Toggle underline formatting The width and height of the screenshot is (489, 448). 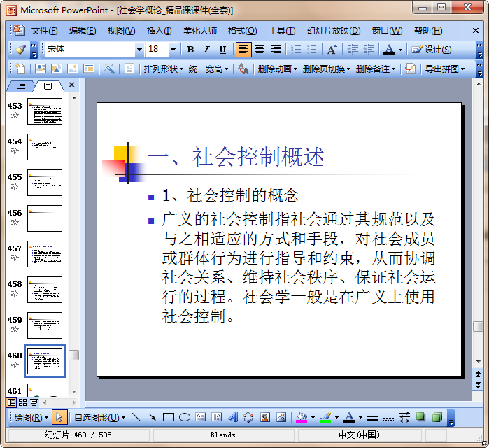pyautogui.click(x=222, y=50)
